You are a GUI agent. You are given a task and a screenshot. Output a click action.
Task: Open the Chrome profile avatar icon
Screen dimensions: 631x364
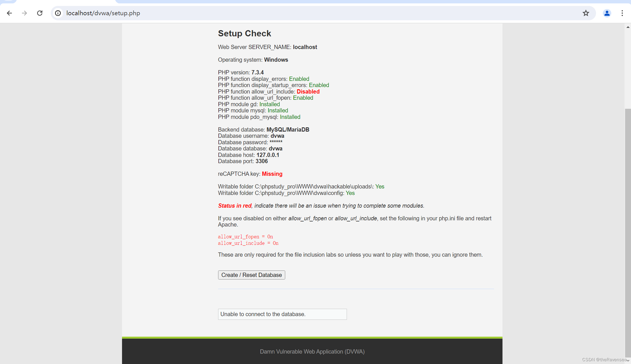(607, 13)
